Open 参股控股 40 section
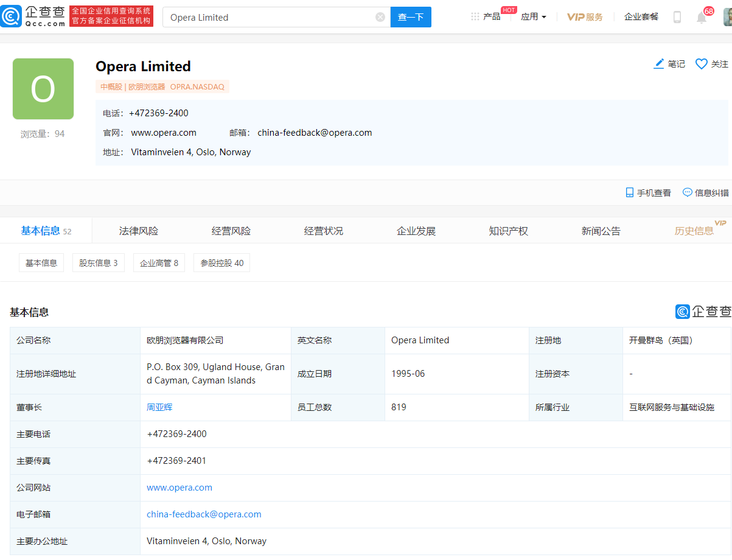This screenshot has width=732, height=560. click(222, 263)
